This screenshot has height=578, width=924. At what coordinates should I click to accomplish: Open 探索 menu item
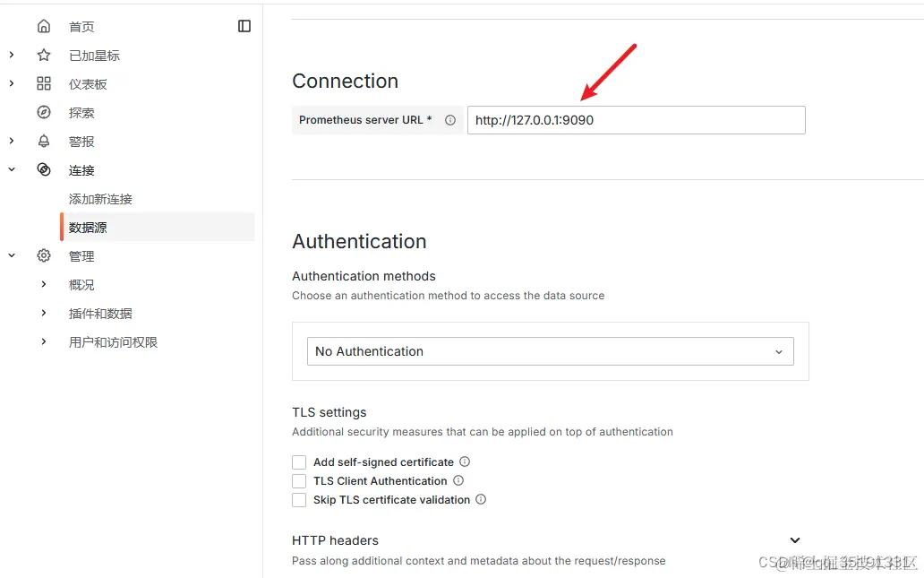[x=81, y=113]
